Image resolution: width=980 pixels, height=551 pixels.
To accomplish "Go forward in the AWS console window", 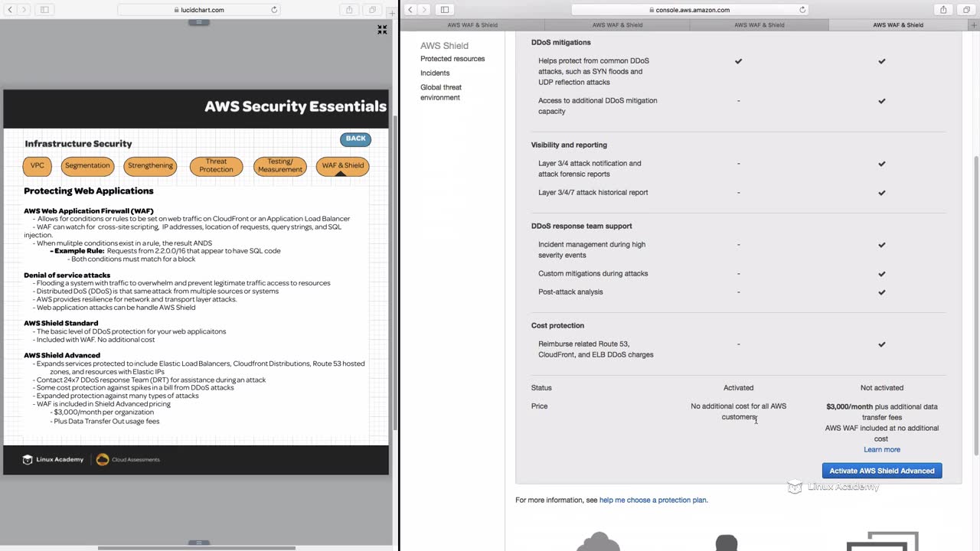I will 424,10.
